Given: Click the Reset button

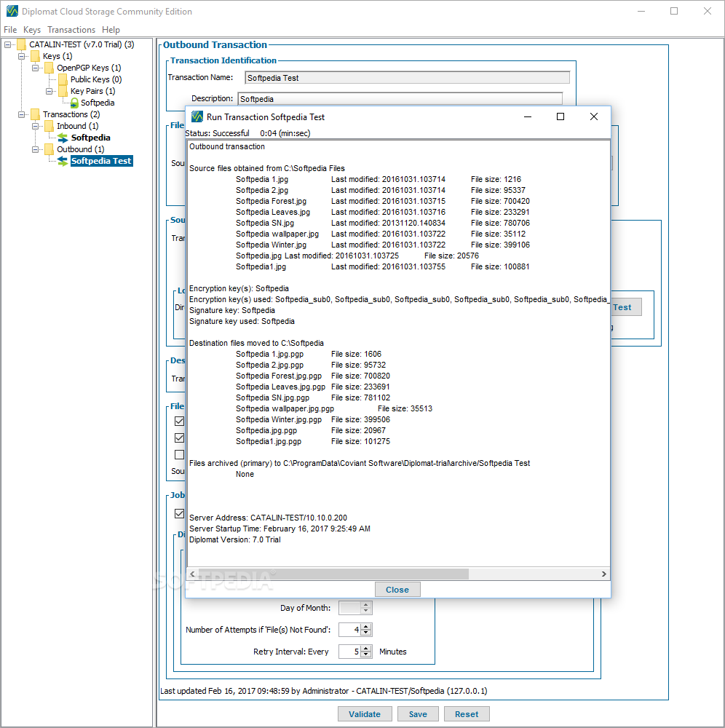Looking at the screenshot, I should 467,714.
